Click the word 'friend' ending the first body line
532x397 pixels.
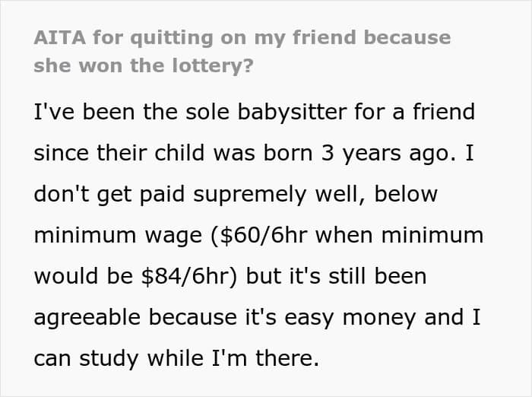pyautogui.click(x=443, y=111)
